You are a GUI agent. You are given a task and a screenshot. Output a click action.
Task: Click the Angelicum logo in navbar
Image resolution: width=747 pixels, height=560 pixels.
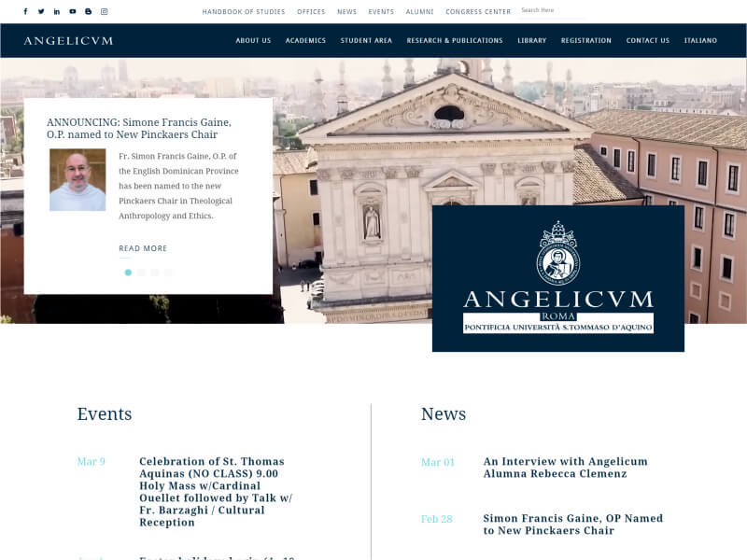pos(68,41)
